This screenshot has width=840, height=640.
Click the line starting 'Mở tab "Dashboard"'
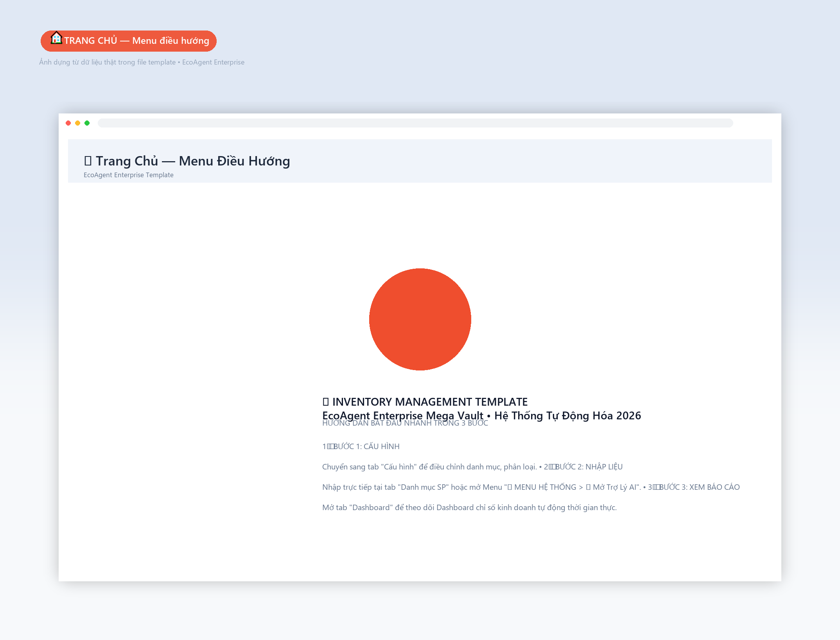click(x=469, y=507)
